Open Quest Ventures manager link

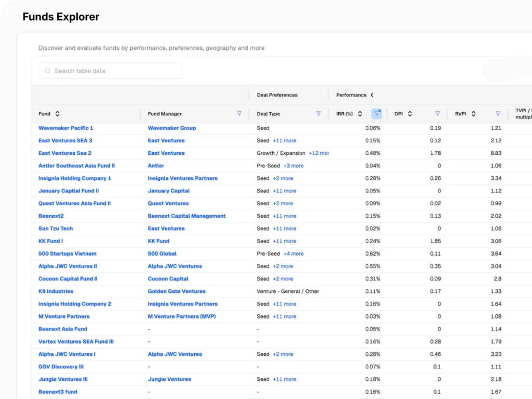pyautogui.click(x=168, y=203)
